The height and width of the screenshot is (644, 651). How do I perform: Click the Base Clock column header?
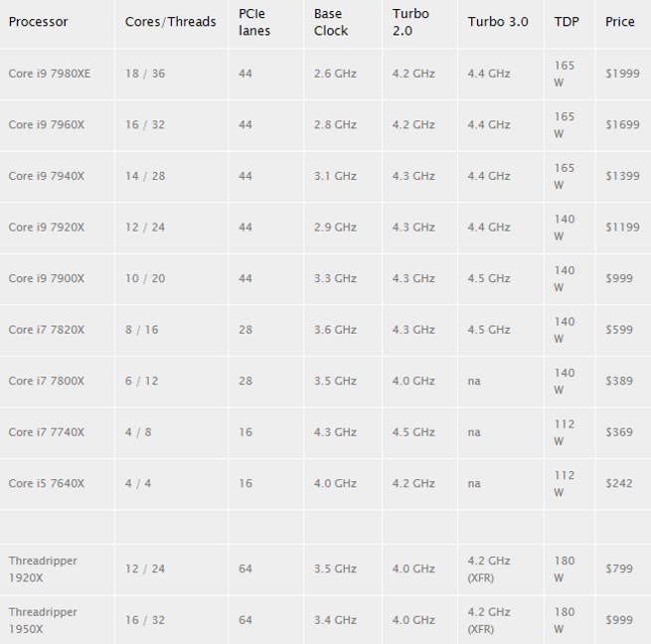[x=331, y=22]
